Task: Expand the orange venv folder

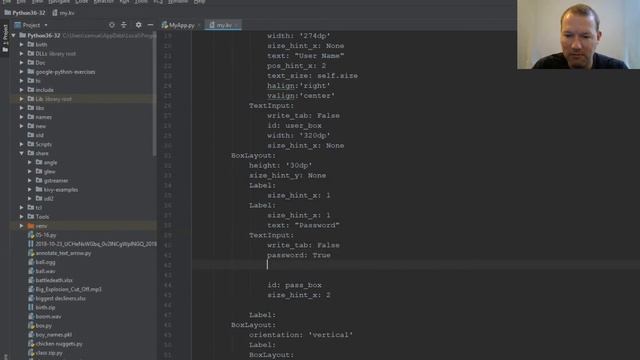Action: pos(22,226)
